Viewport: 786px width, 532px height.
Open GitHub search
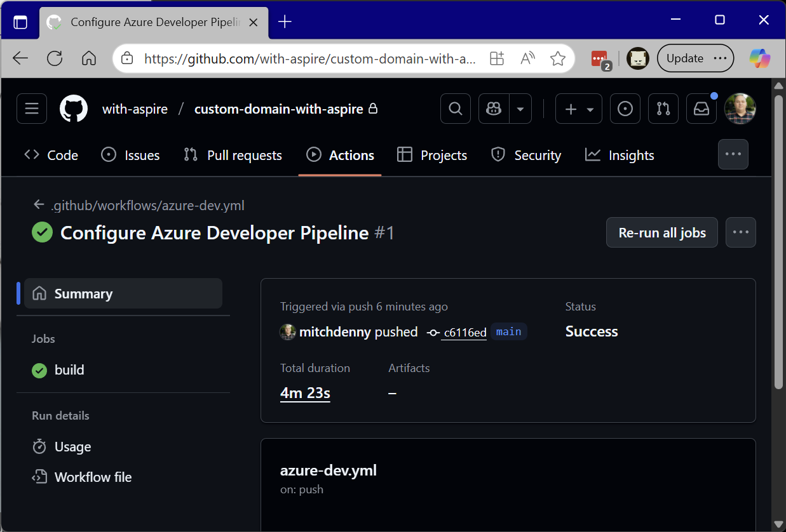click(456, 109)
